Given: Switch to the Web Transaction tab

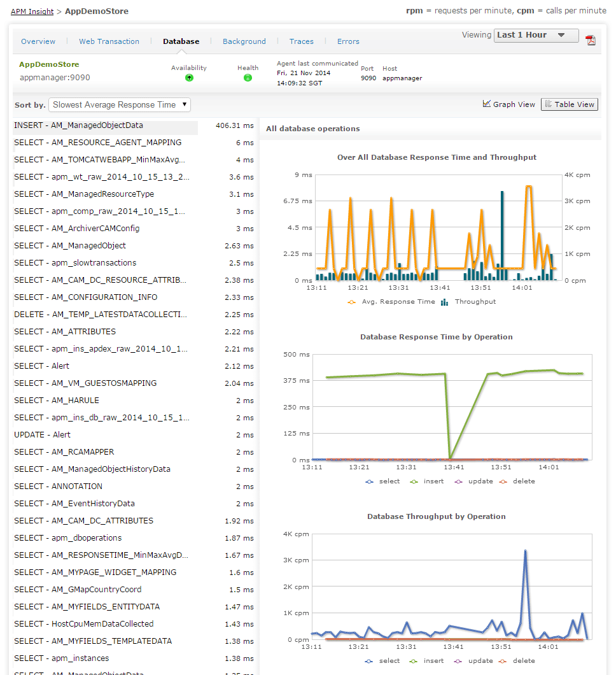Looking at the screenshot, I should pyautogui.click(x=109, y=41).
